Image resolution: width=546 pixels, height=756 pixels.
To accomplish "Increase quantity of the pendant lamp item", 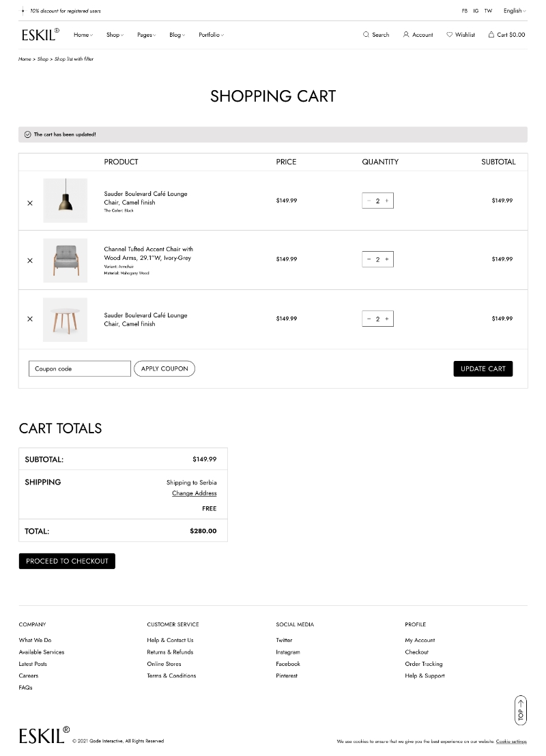I will pos(387,201).
